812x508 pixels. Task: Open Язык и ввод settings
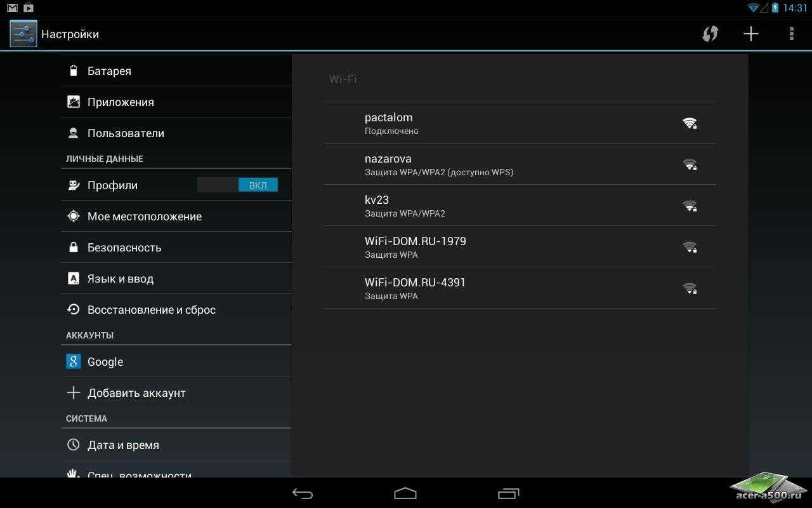176,278
